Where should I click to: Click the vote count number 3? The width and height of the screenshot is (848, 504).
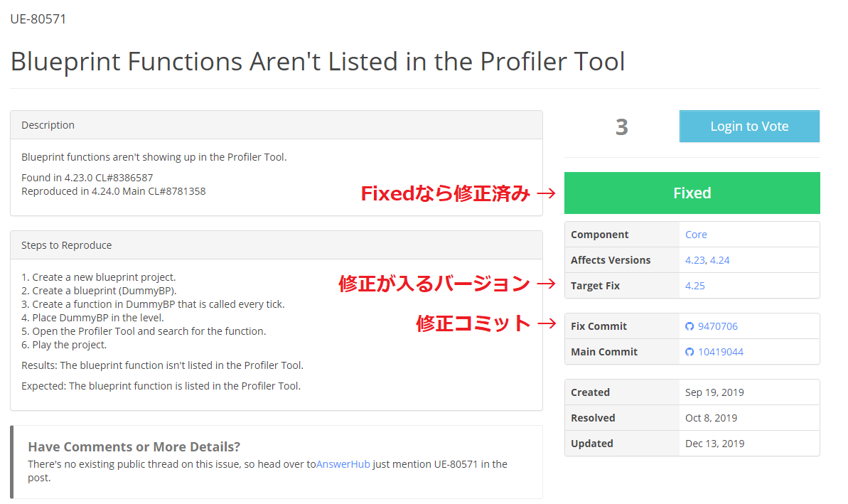(621, 127)
